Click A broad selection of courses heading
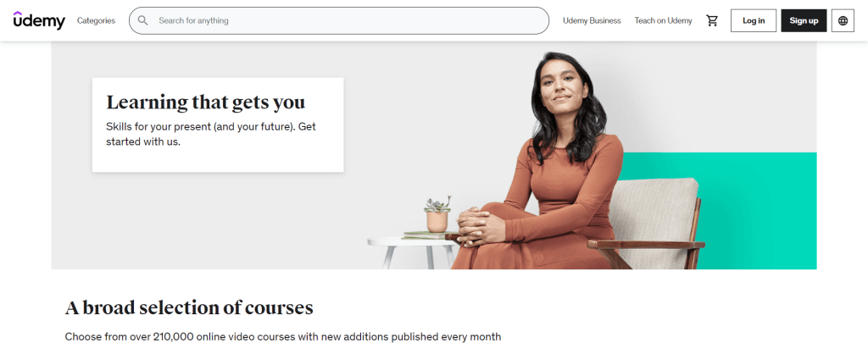Screen dimensions: 868x354 (189, 307)
